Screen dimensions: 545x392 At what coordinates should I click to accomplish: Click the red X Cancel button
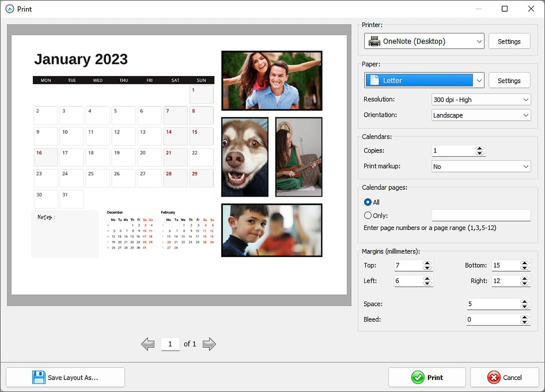click(504, 377)
